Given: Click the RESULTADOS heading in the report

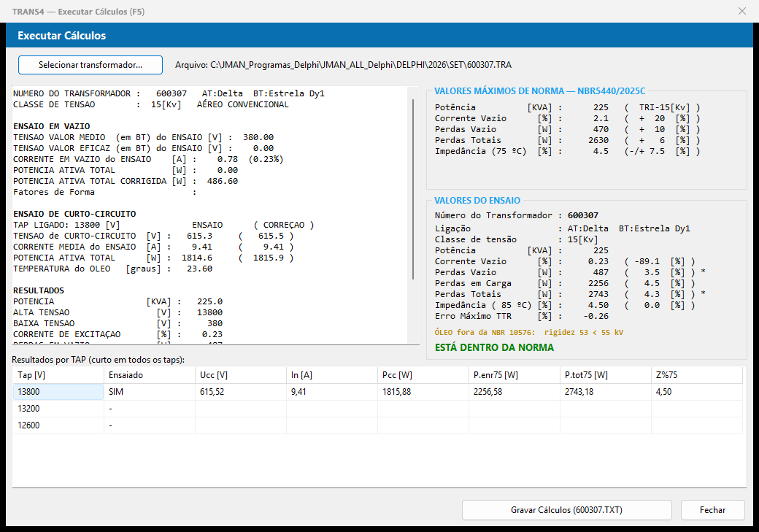Looking at the screenshot, I should tap(39, 290).
